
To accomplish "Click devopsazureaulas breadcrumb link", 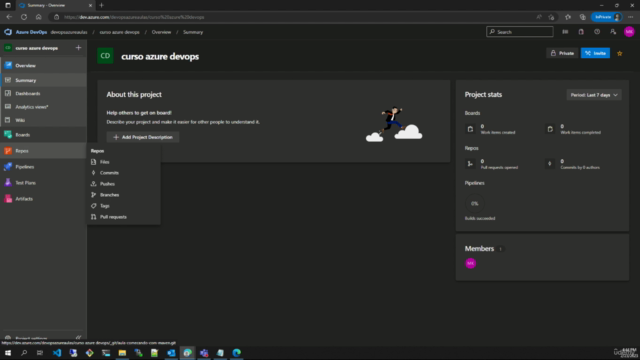I will tap(69, 32).
